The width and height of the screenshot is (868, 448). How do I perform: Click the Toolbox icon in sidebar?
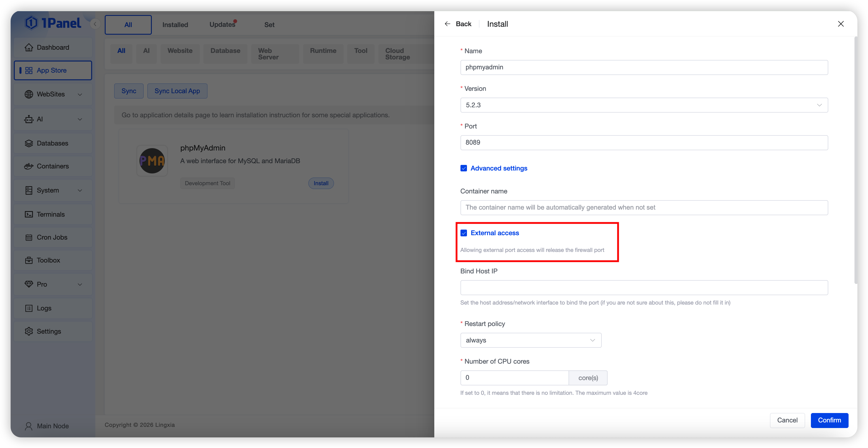[29, 260]
